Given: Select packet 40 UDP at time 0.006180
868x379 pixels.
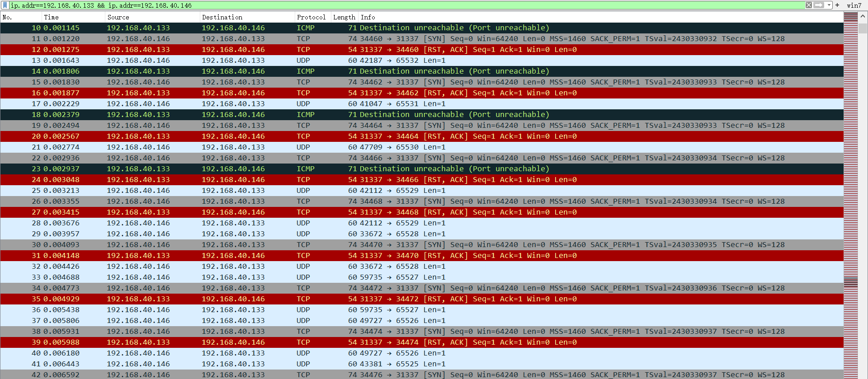Looking at the screenshot, I should (422, 353).
